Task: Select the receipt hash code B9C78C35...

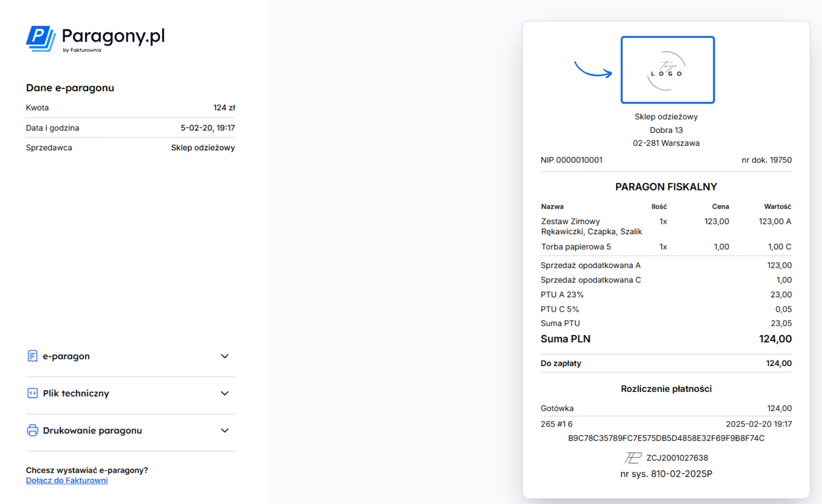Action: 666,438
